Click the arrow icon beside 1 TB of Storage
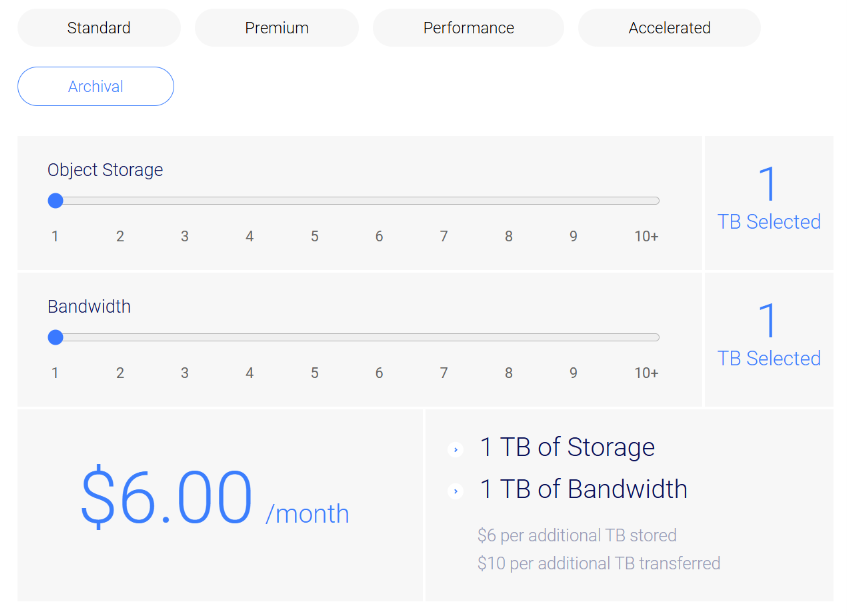Screen dimensions: 847x616 pos(456,450)
